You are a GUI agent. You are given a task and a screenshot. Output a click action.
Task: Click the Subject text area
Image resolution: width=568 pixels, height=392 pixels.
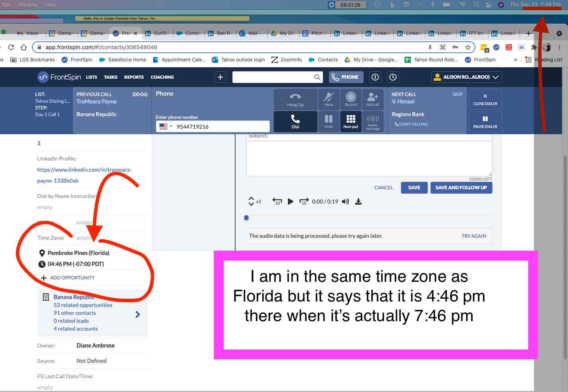pyautogui.click(x=369, y=158)
